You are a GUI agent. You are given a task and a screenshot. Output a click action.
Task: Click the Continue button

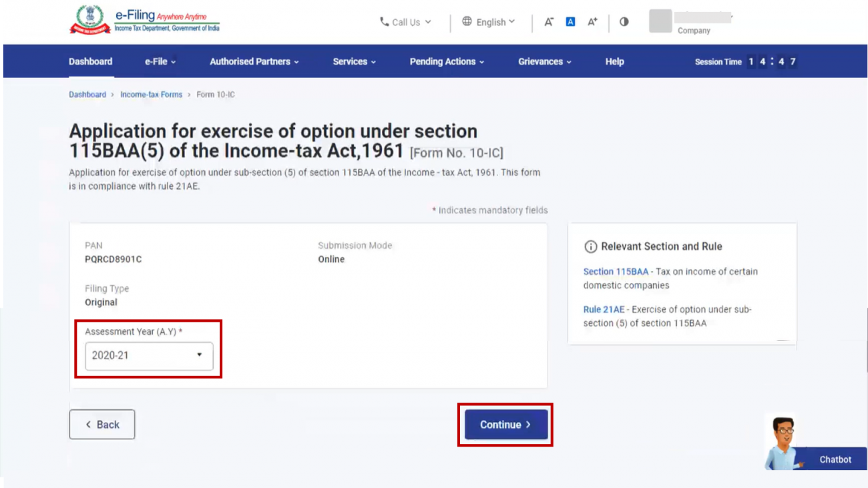click(x=505, y=424)
